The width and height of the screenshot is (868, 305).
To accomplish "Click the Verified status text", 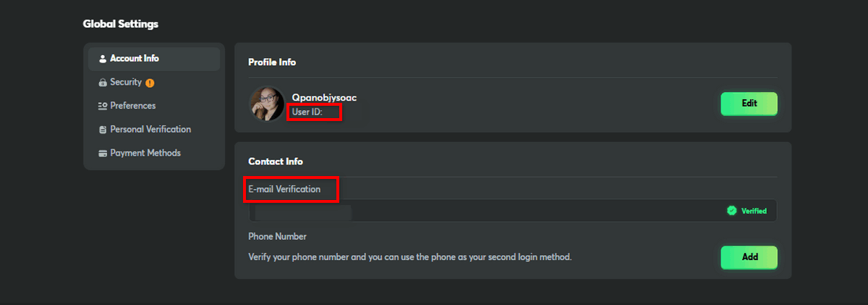I will pos(754,212).
